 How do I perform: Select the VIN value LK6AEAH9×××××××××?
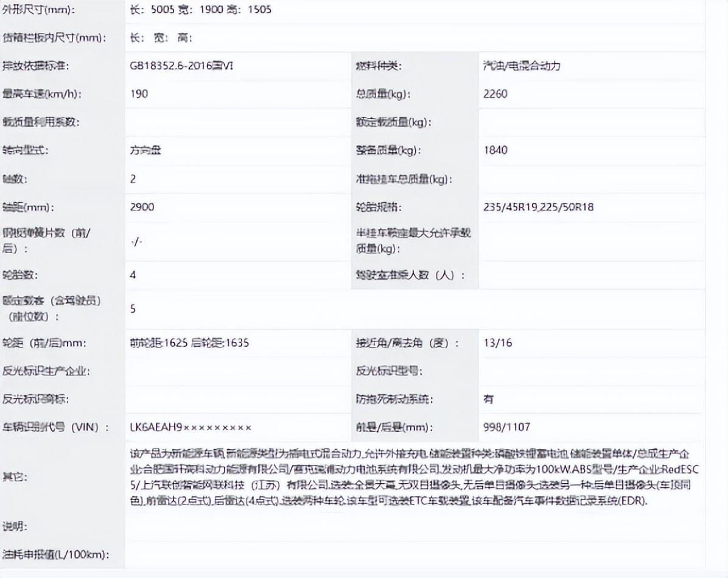click(191, 428)
